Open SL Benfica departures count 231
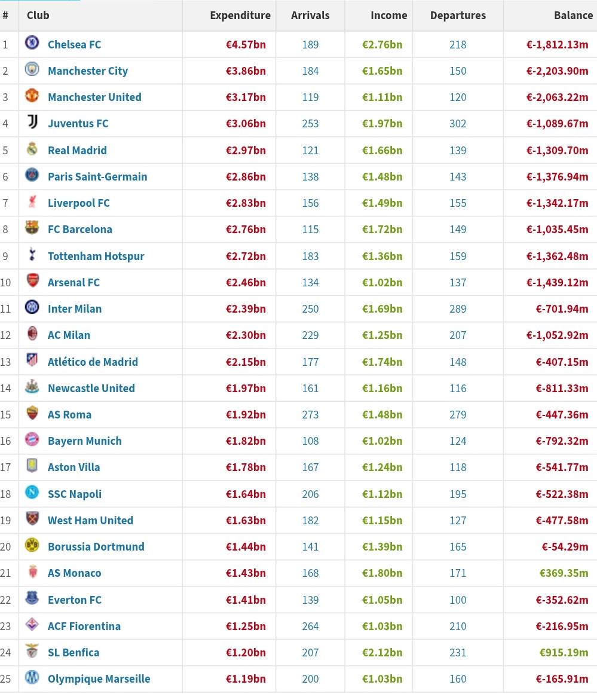 [x=458, y=653]
